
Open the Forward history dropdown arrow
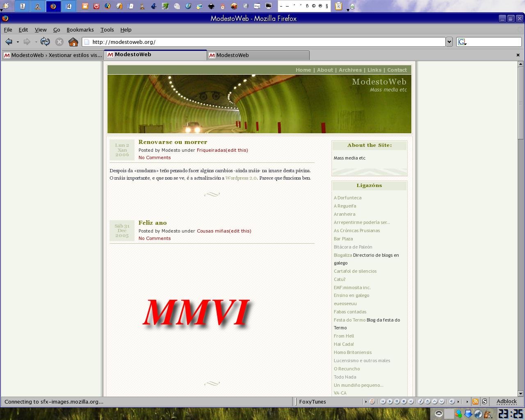[x=36, y=42]
